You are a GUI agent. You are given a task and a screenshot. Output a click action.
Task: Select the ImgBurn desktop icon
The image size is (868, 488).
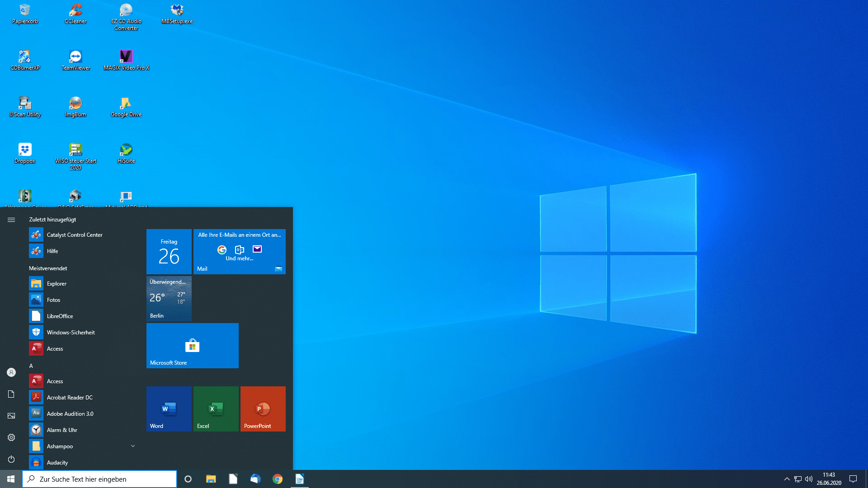(75, 107)
